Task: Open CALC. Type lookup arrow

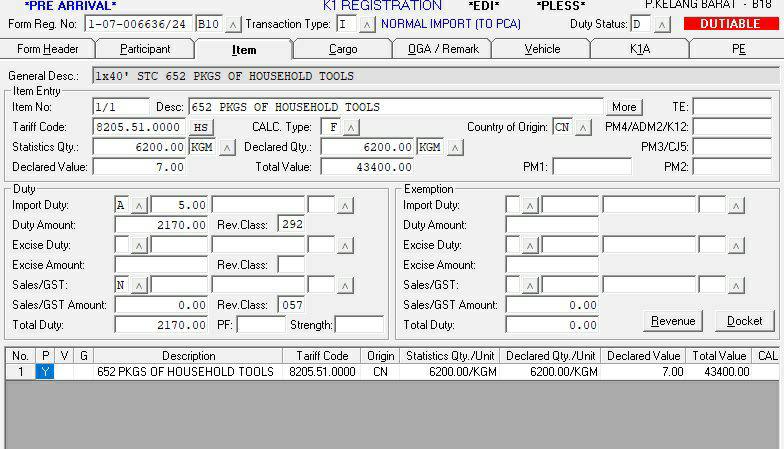Action: [351, 127]
